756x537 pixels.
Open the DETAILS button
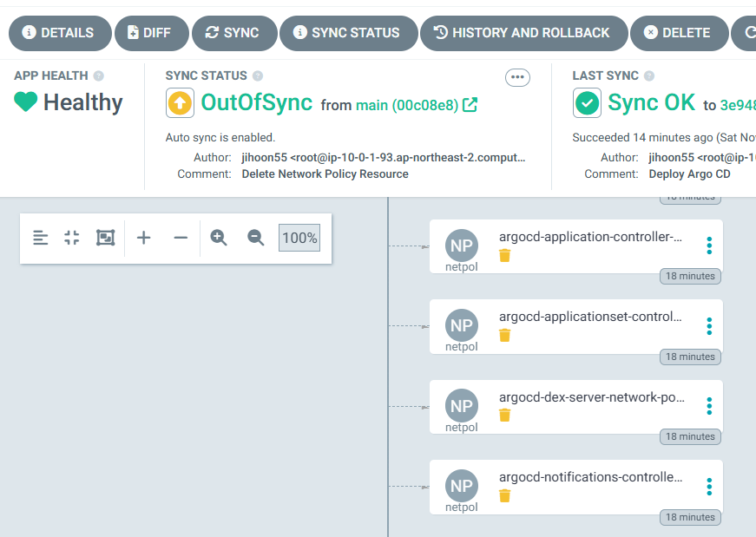60,33
